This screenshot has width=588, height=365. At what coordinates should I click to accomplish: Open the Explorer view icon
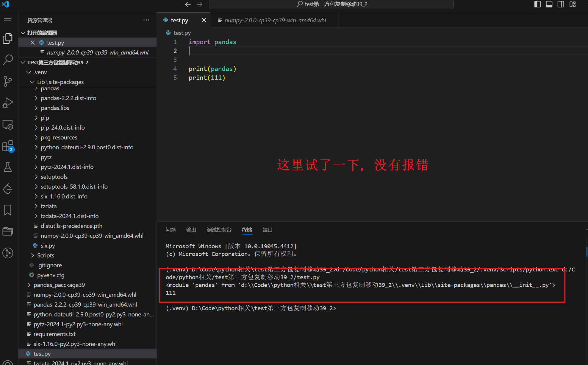click(x=8, y=38)
